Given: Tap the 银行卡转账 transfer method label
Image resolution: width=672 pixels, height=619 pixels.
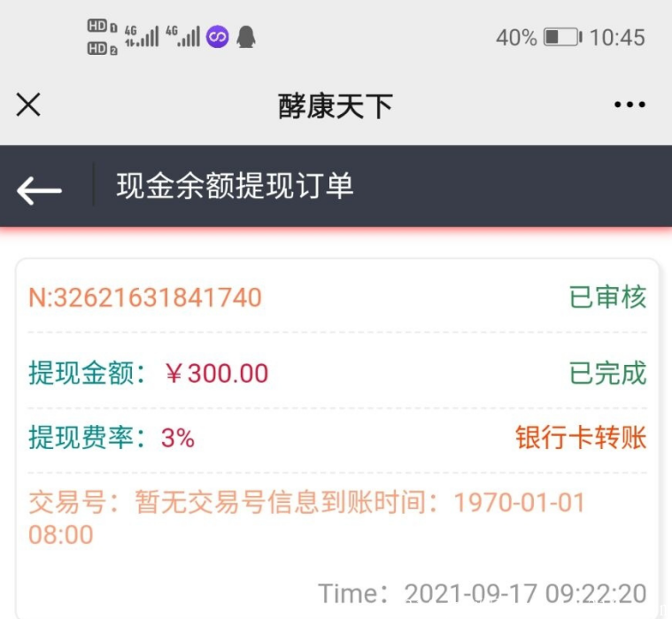Looking at the screenshot, I should [581, 437].
